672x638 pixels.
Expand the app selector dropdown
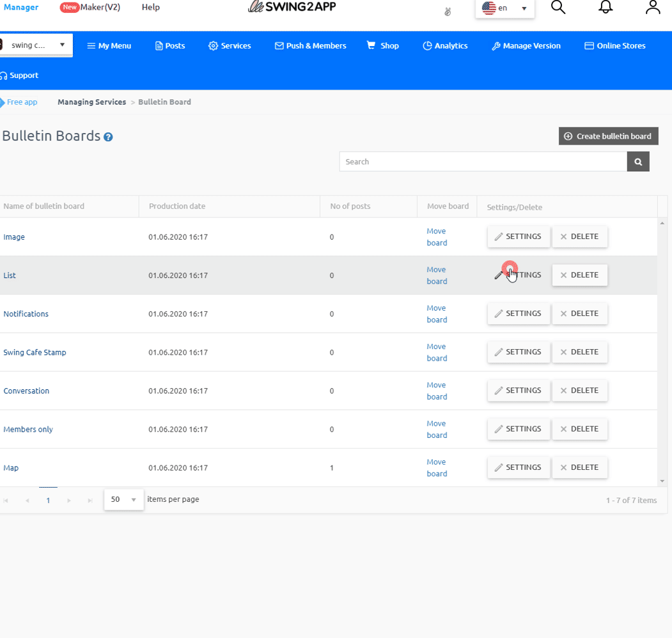pyautogui.click(x=62, y=45)
